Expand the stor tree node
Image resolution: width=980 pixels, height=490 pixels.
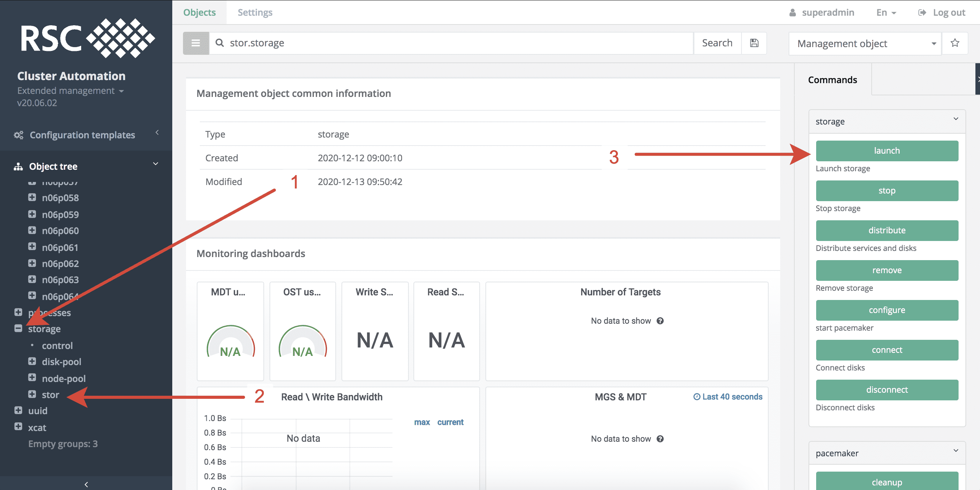click(x=32, y=394)
